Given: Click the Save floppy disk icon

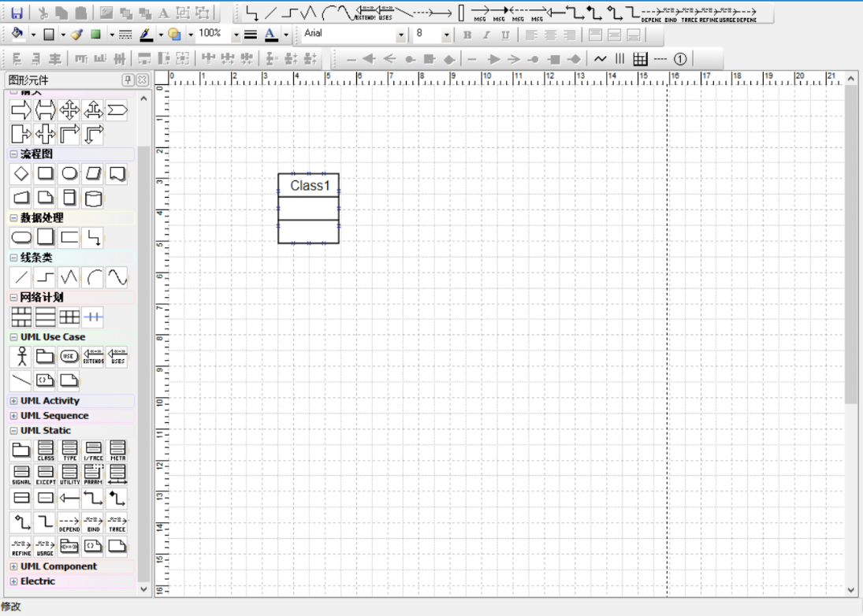Looking at the screenshot, I should tap(16, 13).
